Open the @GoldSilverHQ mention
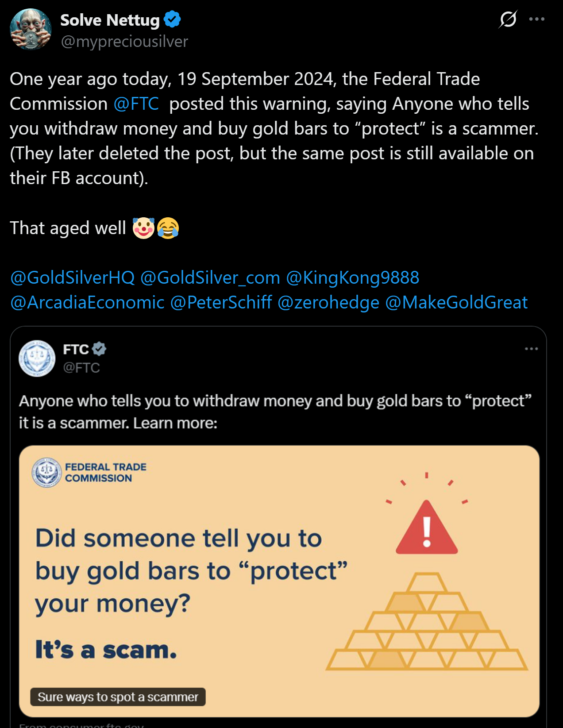Screen dimensions: 563x728 (x=72, y=278)
